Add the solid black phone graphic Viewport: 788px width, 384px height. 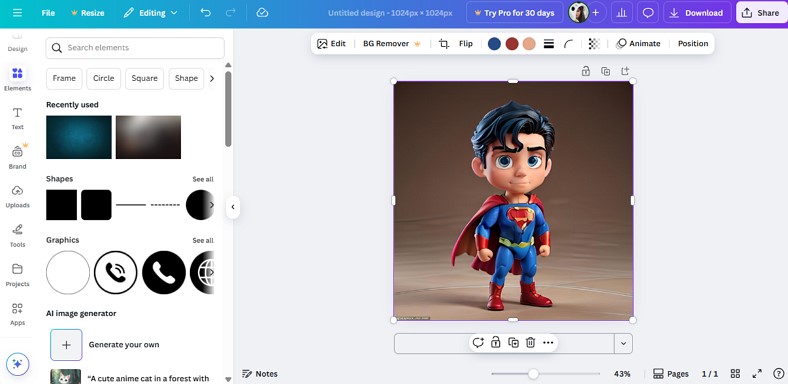[x=164, y=272]
